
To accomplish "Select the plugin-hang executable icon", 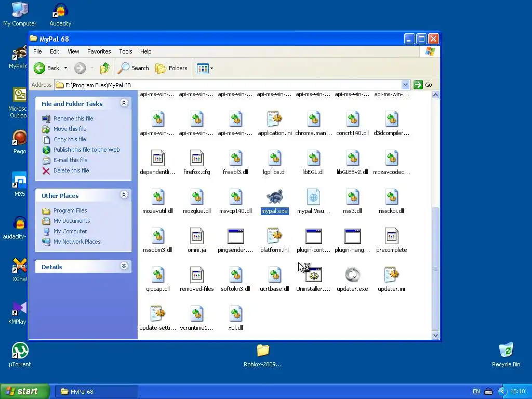I will tap(353, 236).
